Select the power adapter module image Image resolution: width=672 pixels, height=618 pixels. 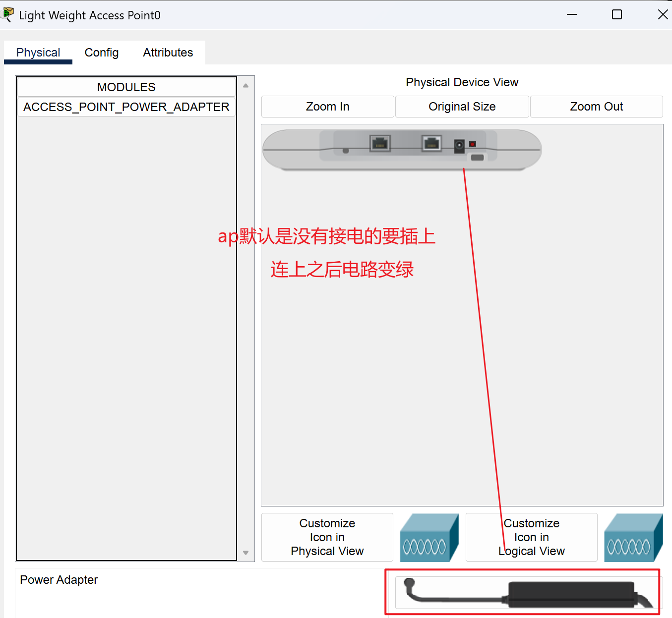[528, 593]
